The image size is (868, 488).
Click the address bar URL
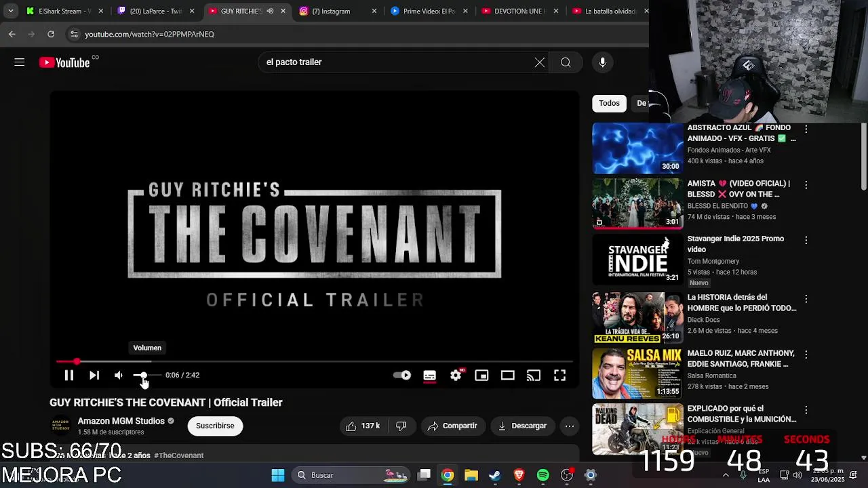point(149,34)
